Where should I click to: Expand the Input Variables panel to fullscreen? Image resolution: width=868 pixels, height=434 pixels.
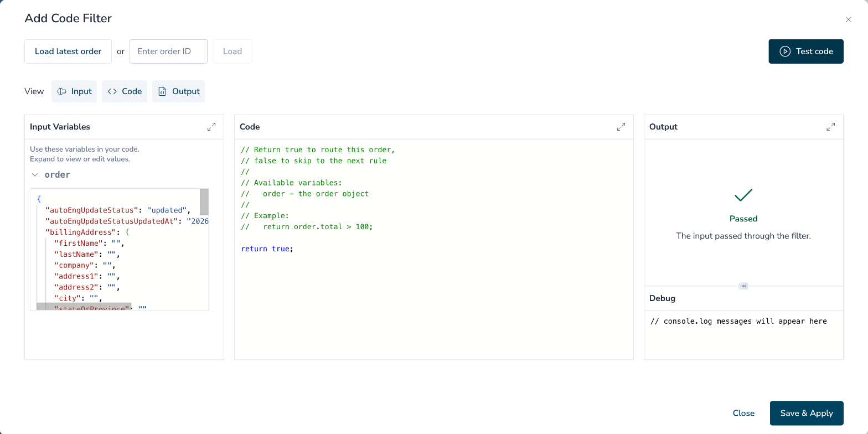[x=211, y=127]
